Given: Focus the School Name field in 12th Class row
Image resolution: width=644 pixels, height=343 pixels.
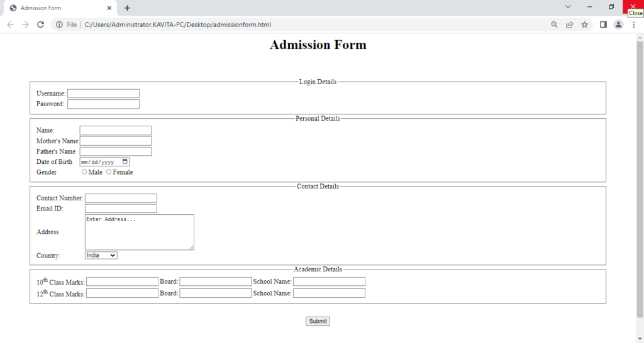Looking at the screenshot, I should (330, 293).
